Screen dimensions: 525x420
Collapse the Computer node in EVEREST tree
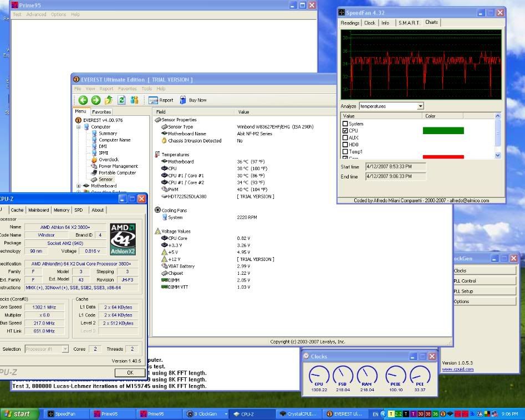click(x=79, y=127)
